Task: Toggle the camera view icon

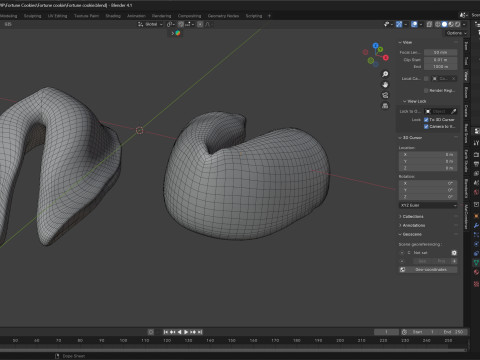Action: tap(385, 95)
